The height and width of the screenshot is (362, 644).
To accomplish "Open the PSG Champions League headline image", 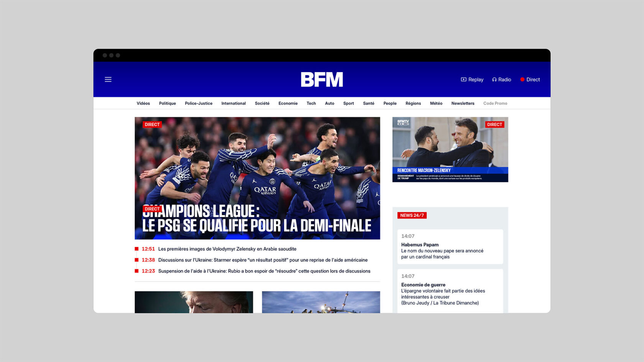I will click(257, 178).
